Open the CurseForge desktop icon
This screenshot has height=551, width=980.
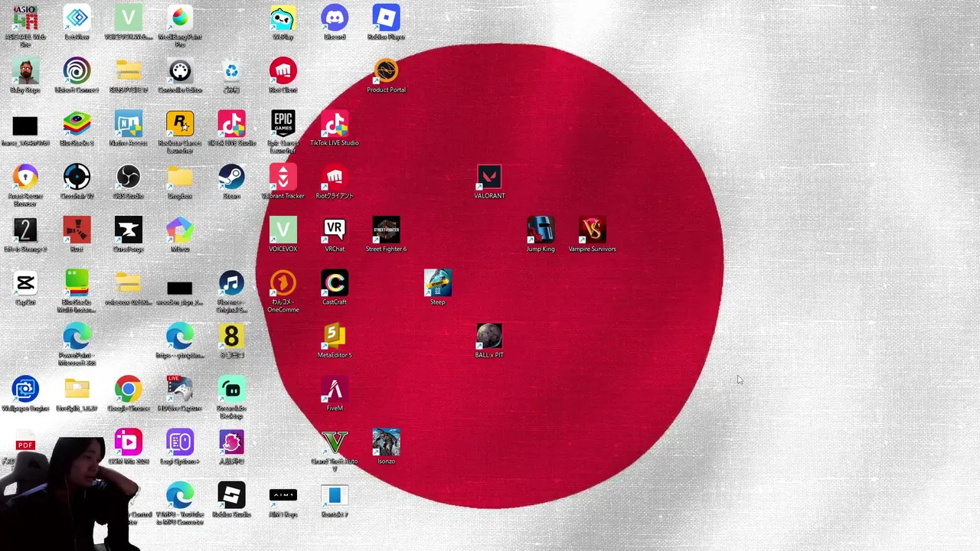(x=128, y=230)
